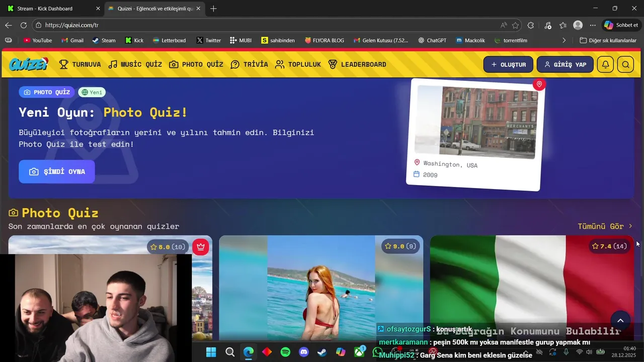Click the red crown badge on first quiz

click(x=201, y=246)
